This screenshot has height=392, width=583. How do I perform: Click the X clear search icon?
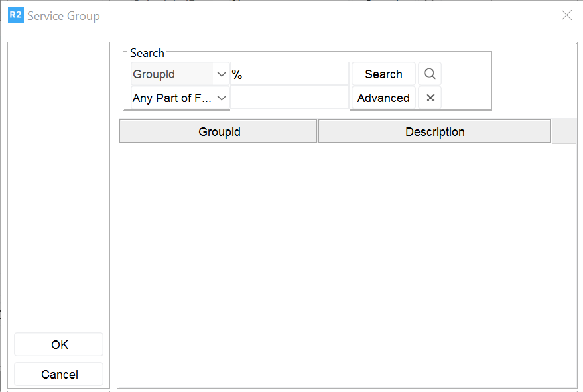[430, 98]
